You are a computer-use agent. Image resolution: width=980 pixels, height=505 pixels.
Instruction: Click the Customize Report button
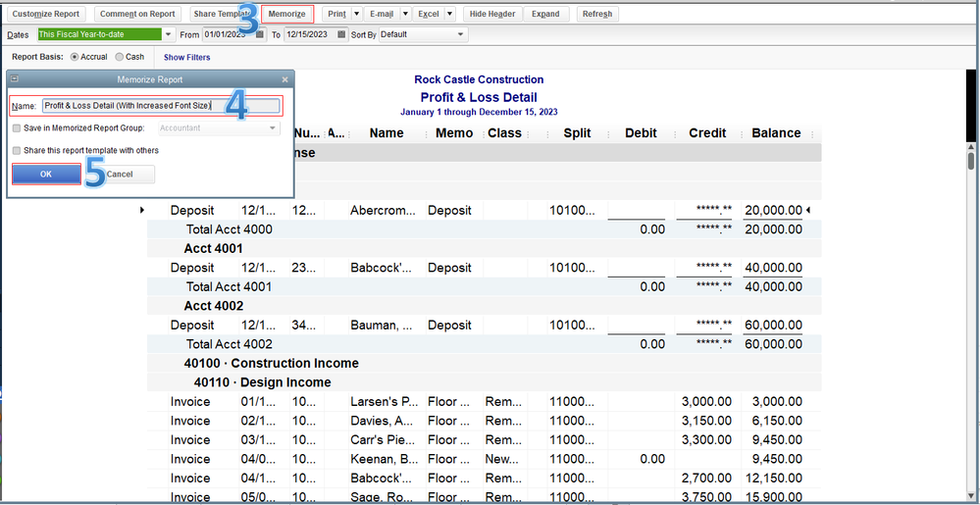[x=46, y=14]
